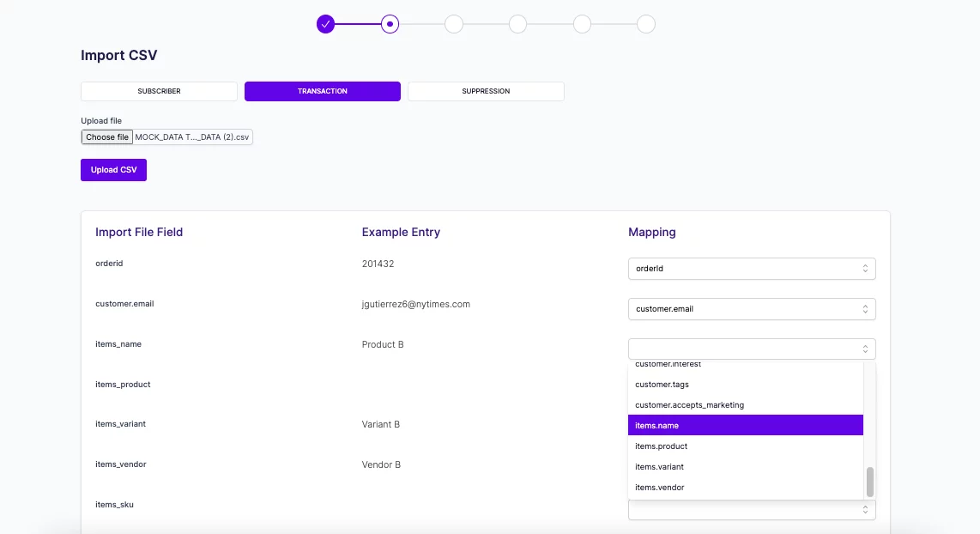Screen dimensions: 980x534
Task: Click the fifth progress step circle
Action: (x=582, y=24)
